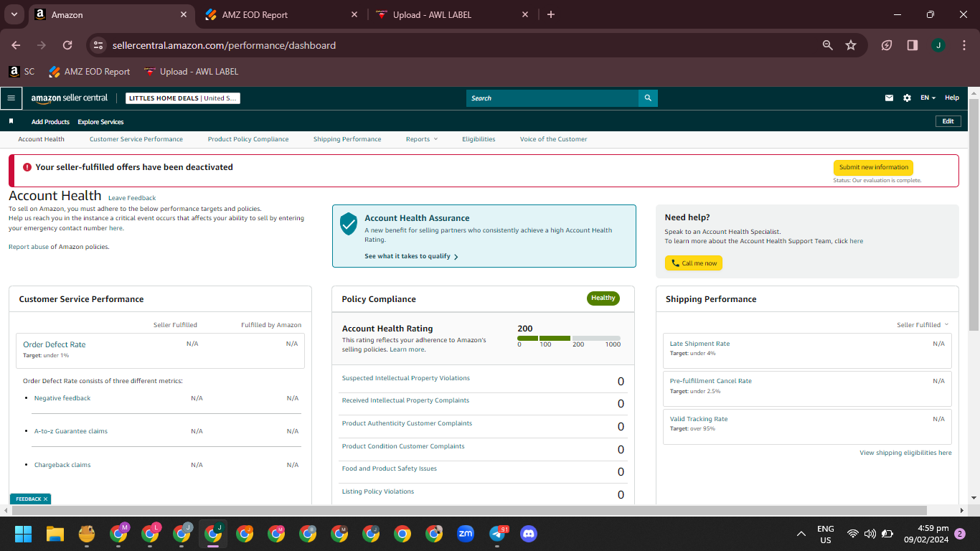
Task: Reload the page with the refresh icon
Action: [67, 45]
